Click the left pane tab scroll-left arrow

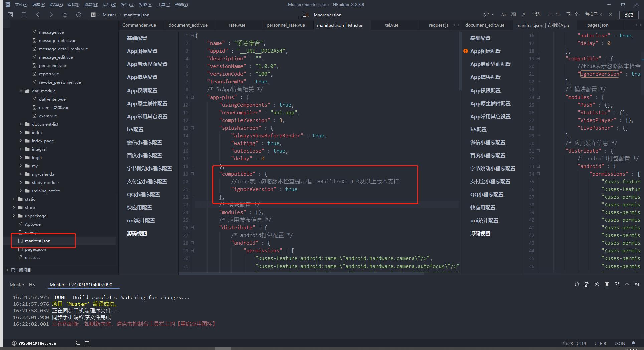coord(454,25)
